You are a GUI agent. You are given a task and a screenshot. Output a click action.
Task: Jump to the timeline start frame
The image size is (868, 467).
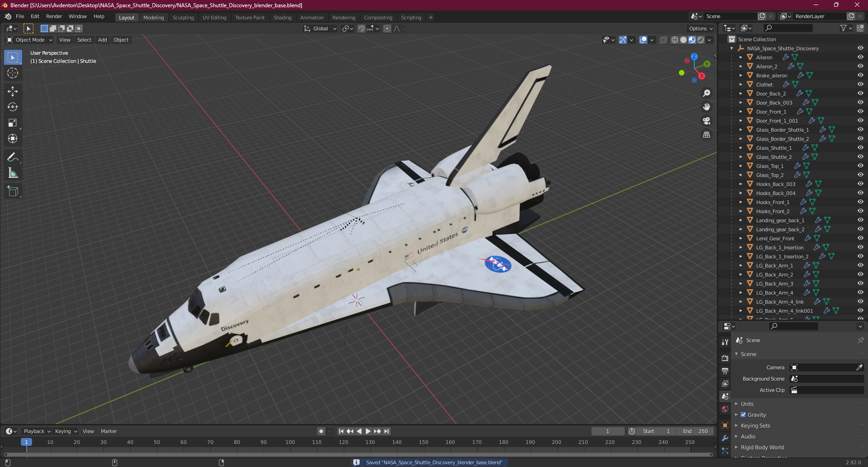tap(341, 431)
